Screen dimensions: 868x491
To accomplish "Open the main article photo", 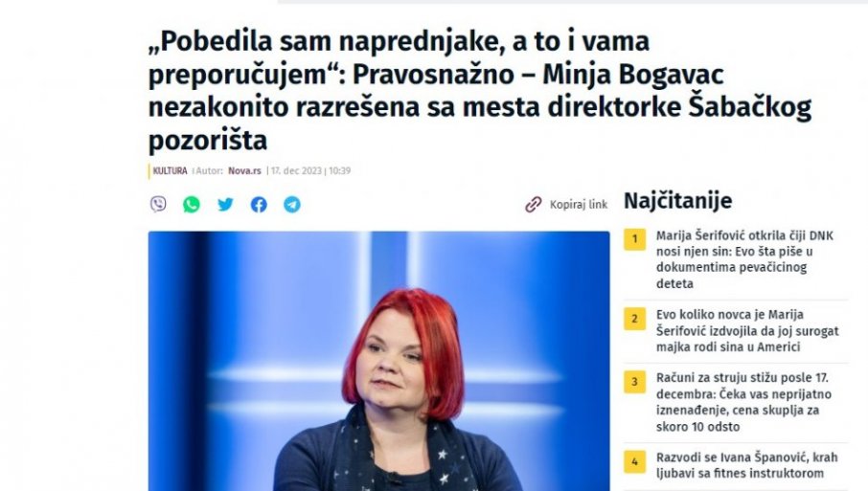I will 378,361.
